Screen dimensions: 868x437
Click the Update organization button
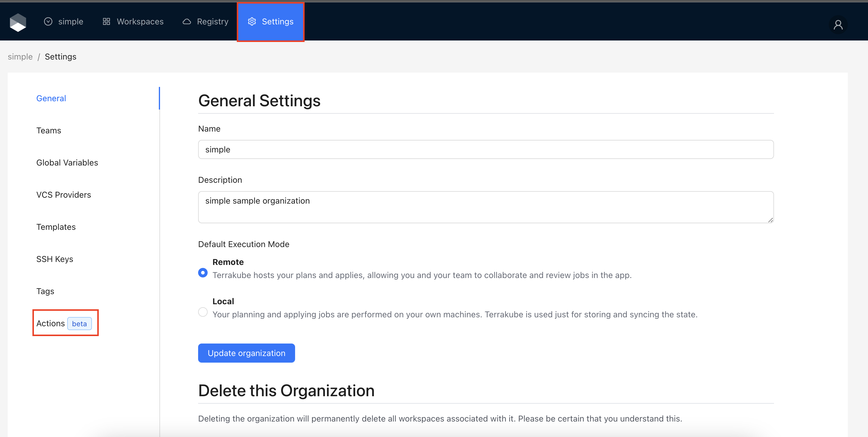[x=246, y=353]
